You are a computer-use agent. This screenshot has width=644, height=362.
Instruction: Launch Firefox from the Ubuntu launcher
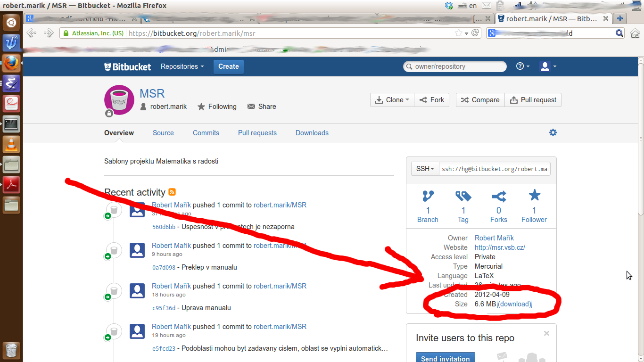[11, 63]
